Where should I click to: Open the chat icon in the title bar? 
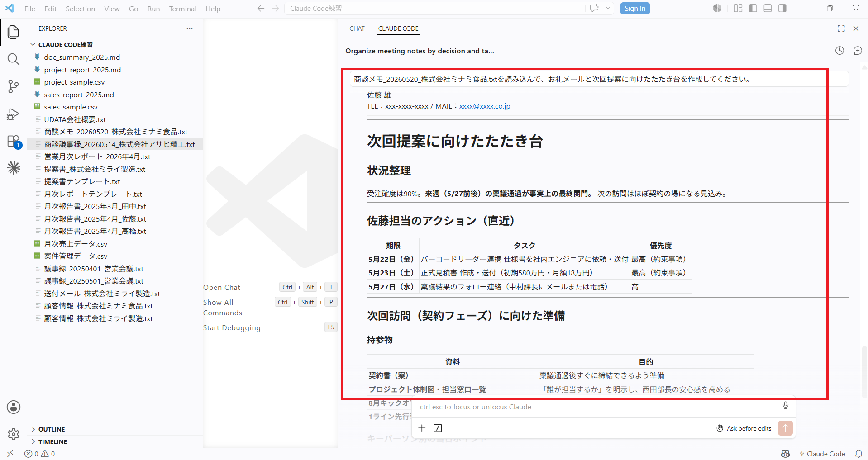594,8
